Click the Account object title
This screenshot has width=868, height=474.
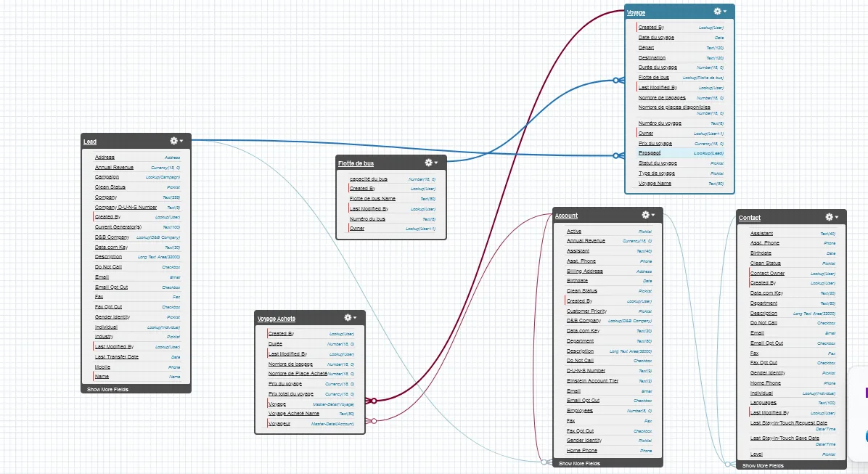coord(566,216)
